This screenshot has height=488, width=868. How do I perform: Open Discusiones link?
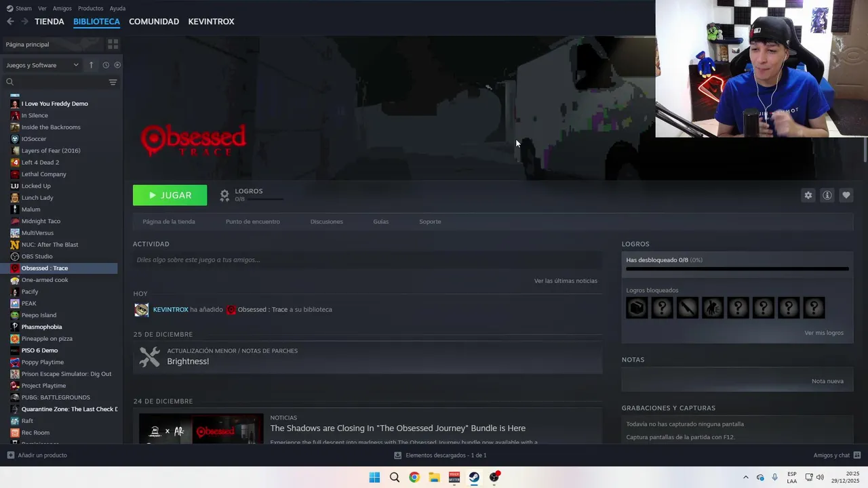326,222
